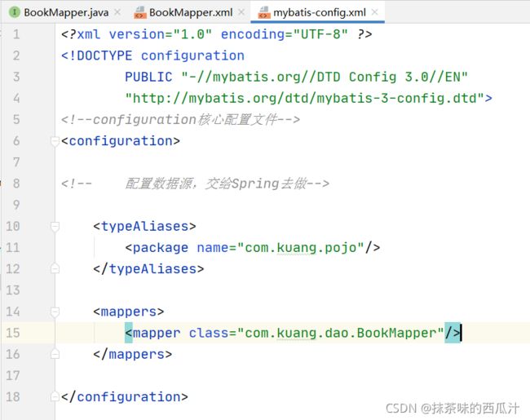Click the closing </mappers> tag
This screenshot has width=530, height=420.
pyautogui.click(x=132, y=355)
